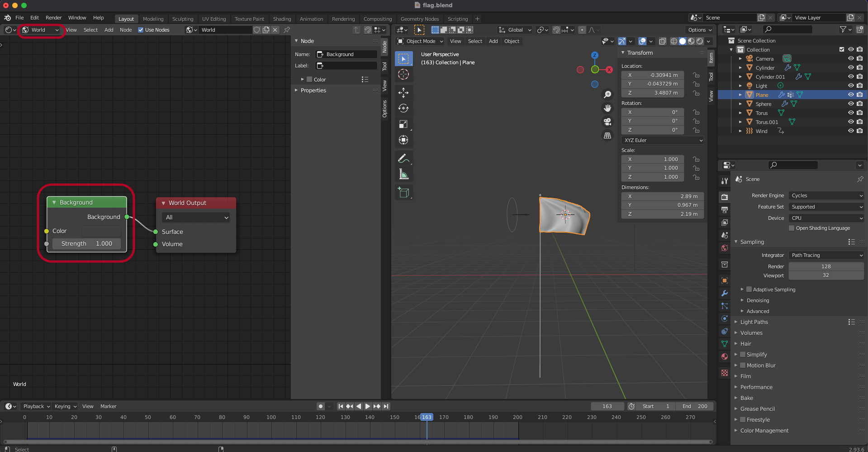868x452 pixels.
Task: Uncheck the Use Nodes checkbox
Action: [141, 30]
